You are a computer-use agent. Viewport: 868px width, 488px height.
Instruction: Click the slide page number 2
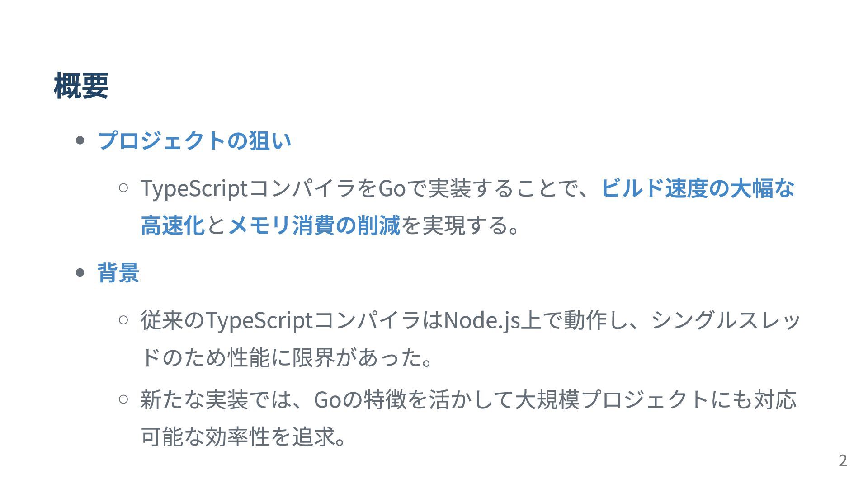(843, 460)
